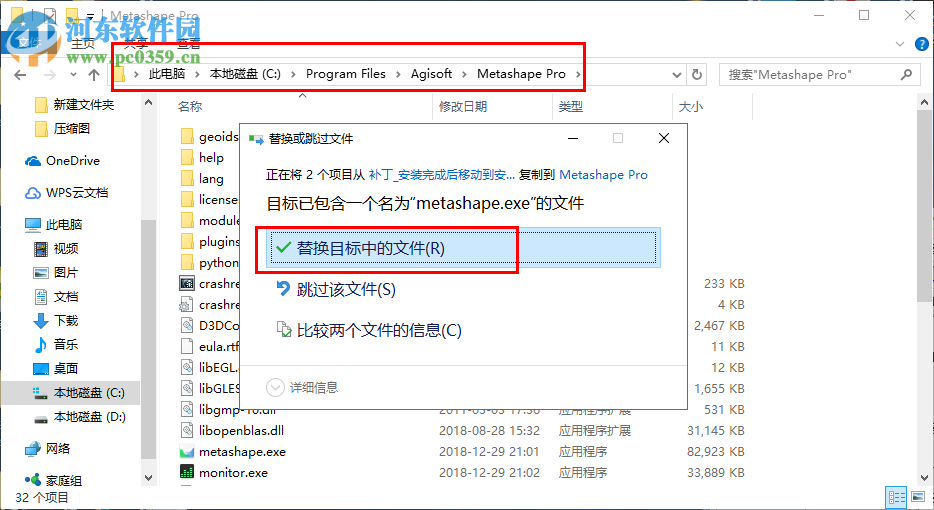Go back with the Back arrow
The image size is (934, 510).
pyautogui.click(x=20, y=74)
